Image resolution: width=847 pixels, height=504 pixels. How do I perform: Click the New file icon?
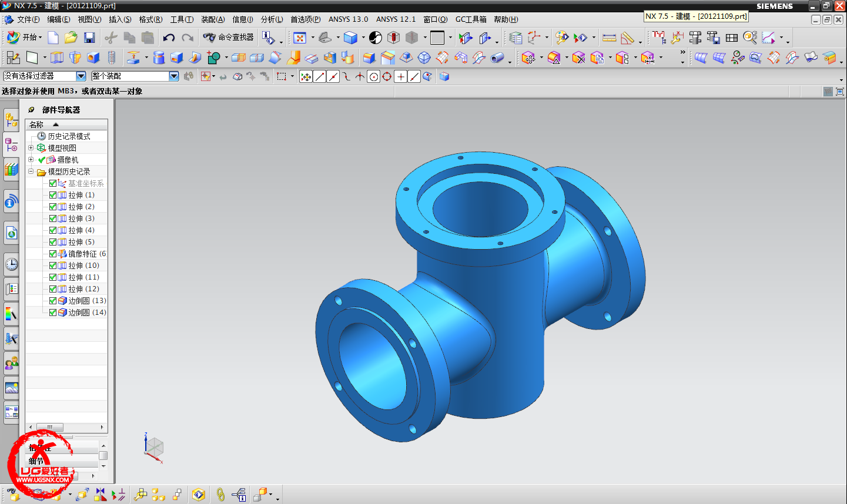coord(53,38)
